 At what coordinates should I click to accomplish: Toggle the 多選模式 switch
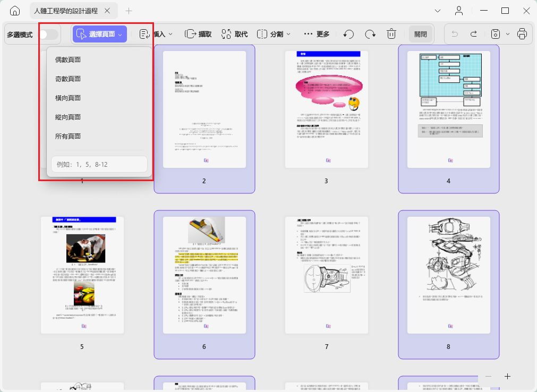point(48,35)
